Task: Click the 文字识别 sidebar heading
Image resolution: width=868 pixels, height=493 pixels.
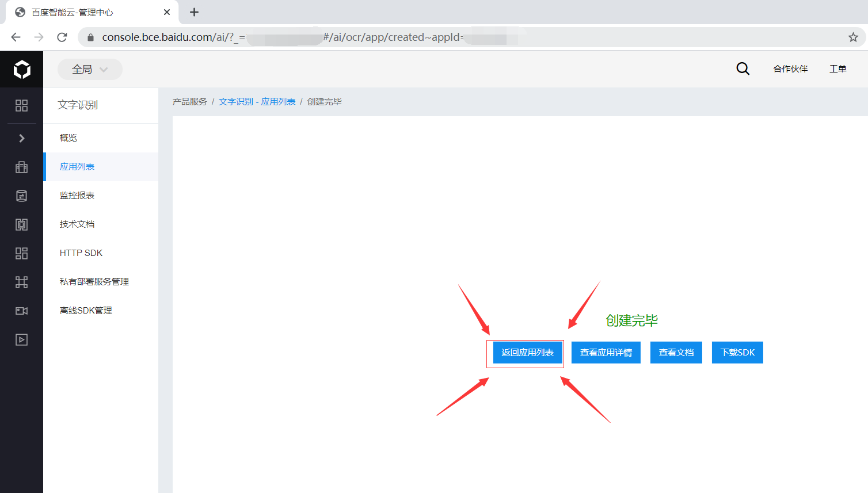Action: pyautogui.click(x=78, y=105)
